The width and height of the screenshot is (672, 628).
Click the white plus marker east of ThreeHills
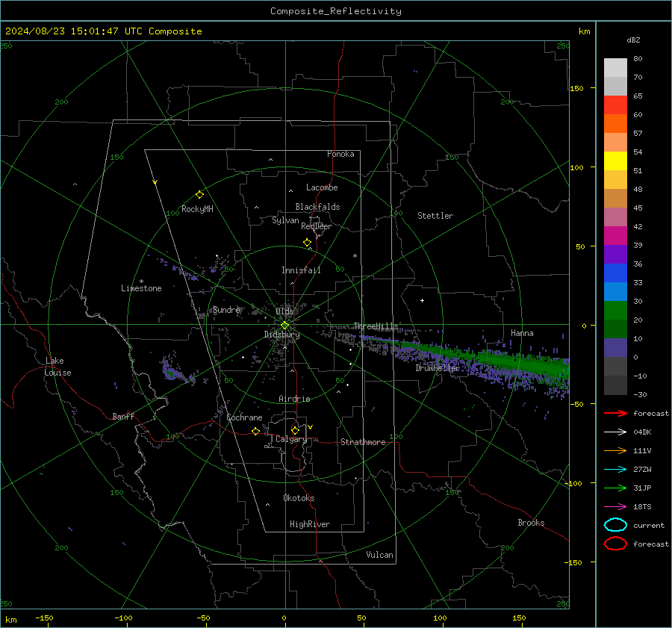click(422, 300)
